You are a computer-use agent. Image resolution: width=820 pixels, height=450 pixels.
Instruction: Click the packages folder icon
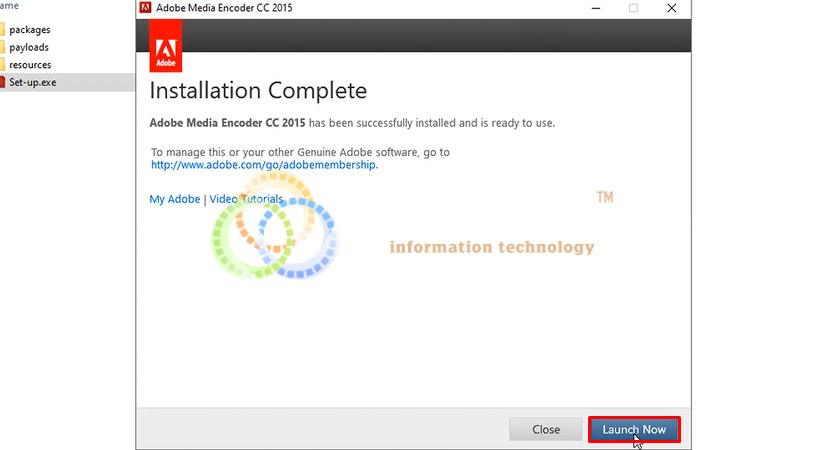(2, 30)
